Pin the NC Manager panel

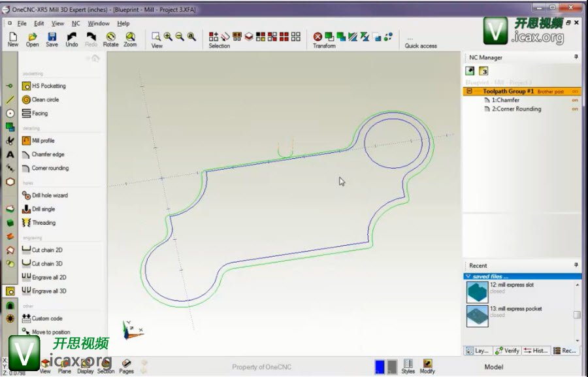click(576, 57)
